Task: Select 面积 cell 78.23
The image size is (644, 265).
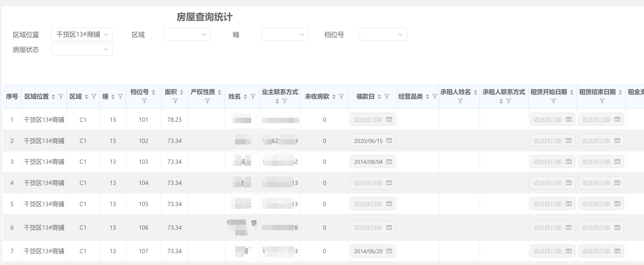Action: [x=174, y=120]
